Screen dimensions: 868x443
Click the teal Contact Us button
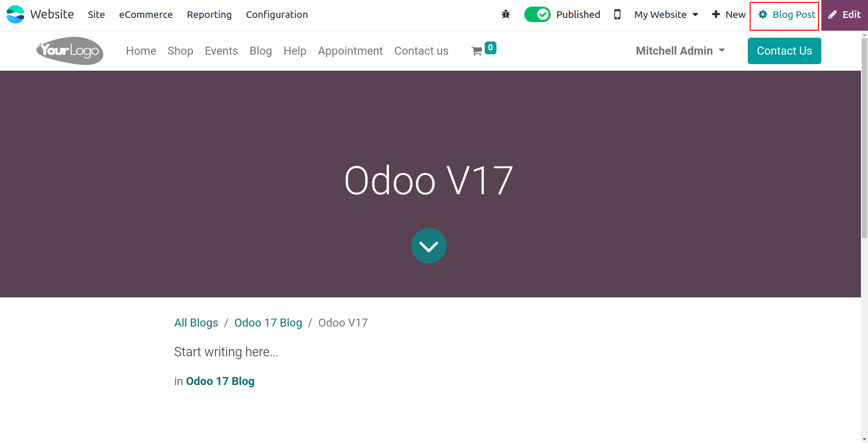pos(785,51)
